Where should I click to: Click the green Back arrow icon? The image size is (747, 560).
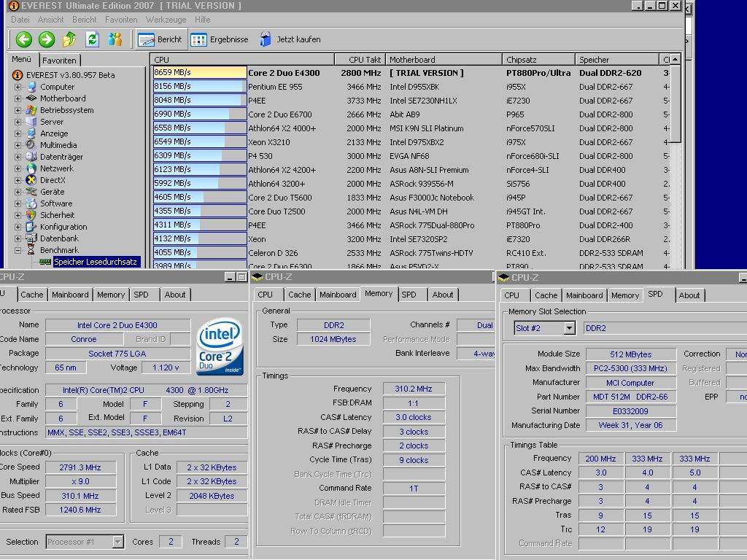pos(23,39)
